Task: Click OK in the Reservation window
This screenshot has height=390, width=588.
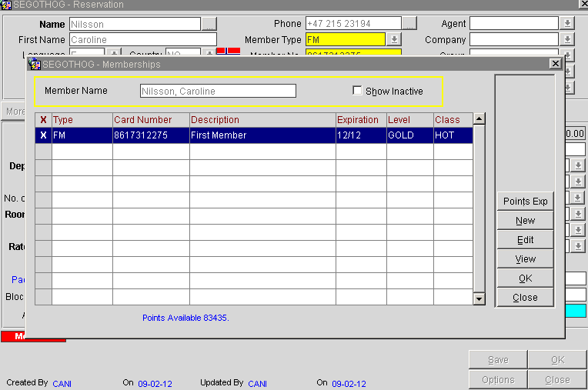Action: pos(558,360)
